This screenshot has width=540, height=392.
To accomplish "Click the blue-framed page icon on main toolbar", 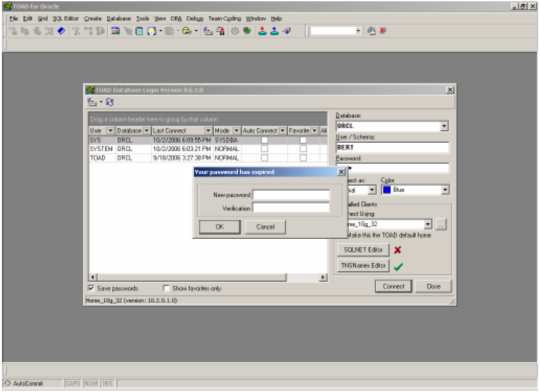I will coord(139,31).
